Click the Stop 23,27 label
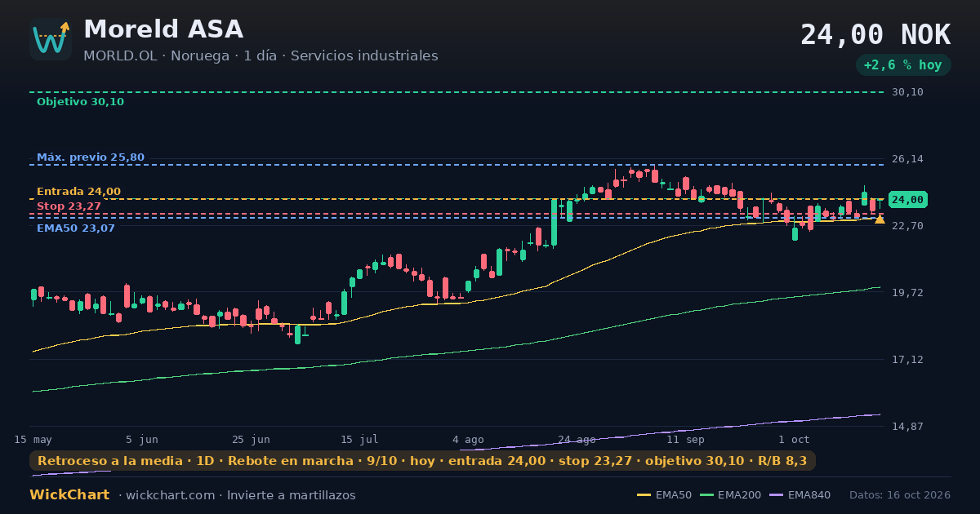Image resolution: width=980 pixels, height=514 pixels. coord(69,206)
